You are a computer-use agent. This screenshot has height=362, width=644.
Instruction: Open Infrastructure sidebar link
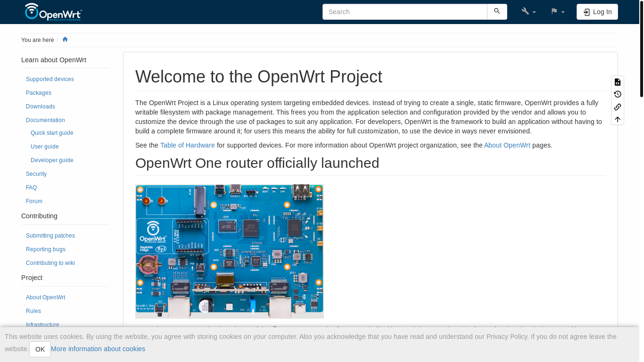pos(42,325)
